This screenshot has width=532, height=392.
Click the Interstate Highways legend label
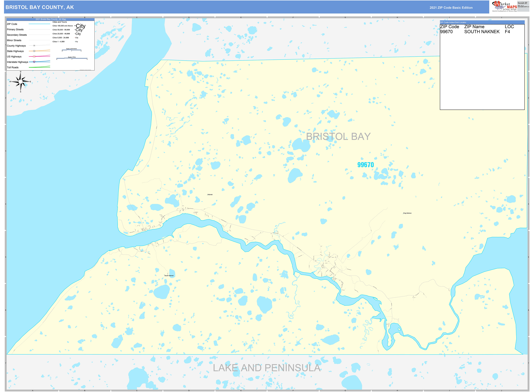tap(17, 62)
